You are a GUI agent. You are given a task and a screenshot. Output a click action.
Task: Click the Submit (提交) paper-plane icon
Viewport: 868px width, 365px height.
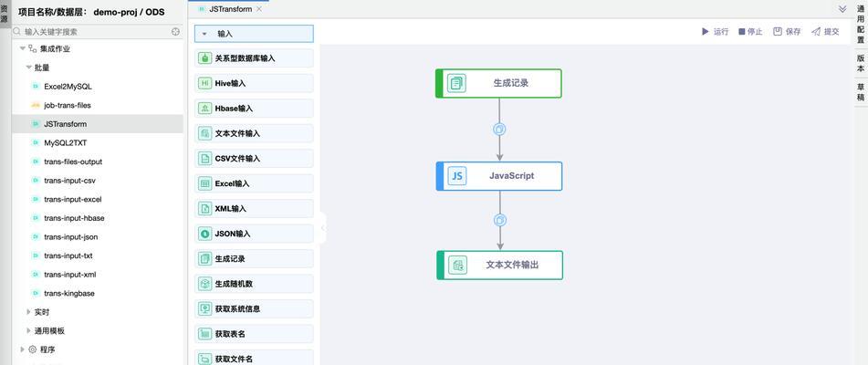pos(816,32)
